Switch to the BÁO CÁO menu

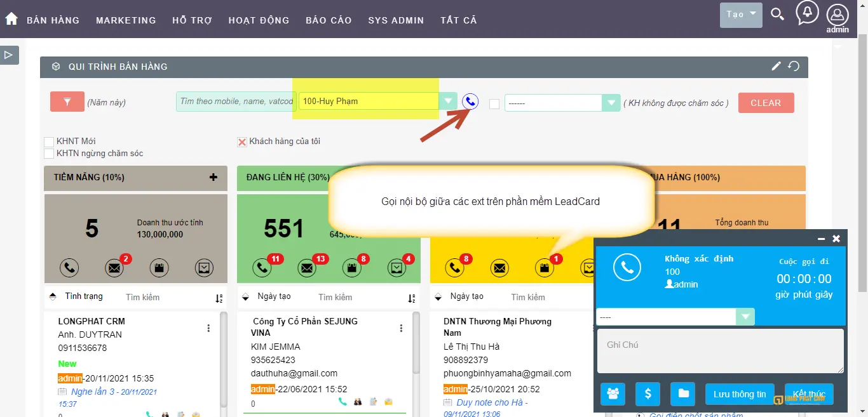click(329, 20)
